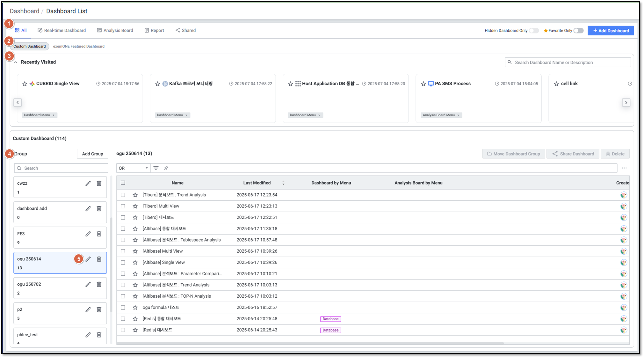Favorite star on CUBRID Single View card

[25, 84]
